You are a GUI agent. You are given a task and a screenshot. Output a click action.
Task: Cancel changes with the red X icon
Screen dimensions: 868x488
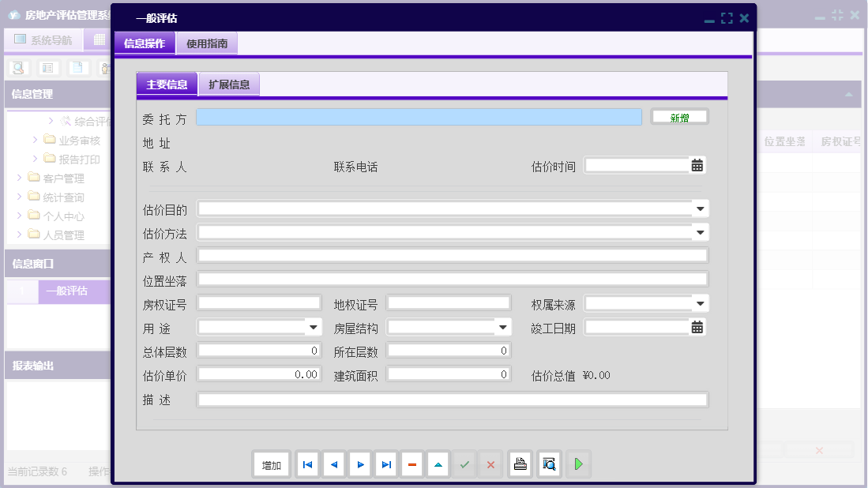(490, 464)
